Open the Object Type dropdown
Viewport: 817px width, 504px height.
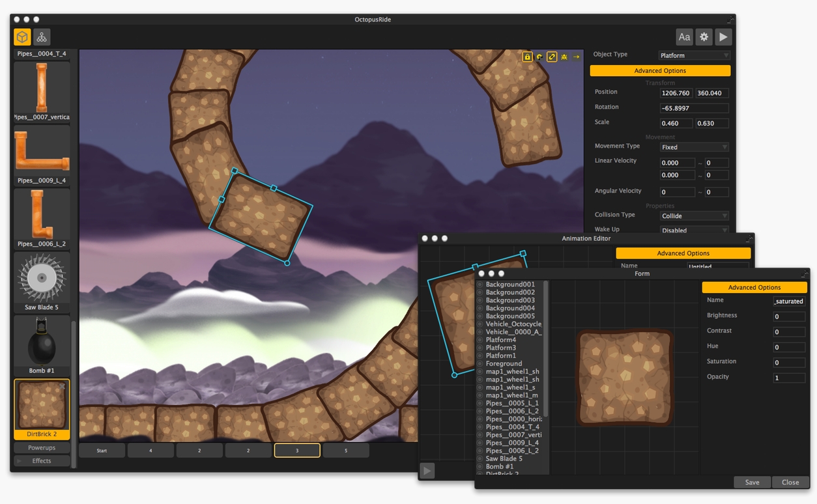694,55
